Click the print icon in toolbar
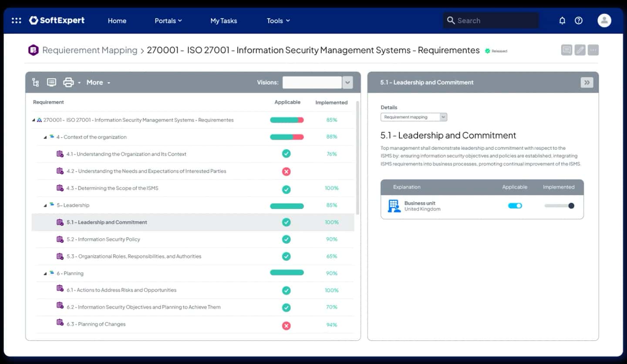 68,82
